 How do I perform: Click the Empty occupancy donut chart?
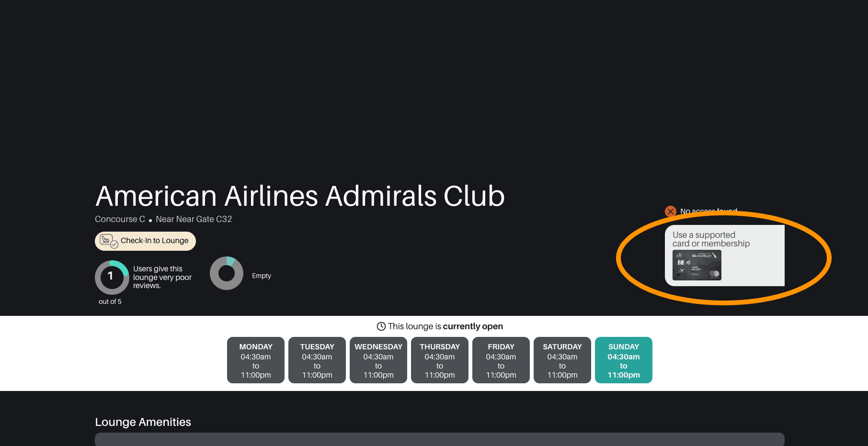(x=227, y=274)
